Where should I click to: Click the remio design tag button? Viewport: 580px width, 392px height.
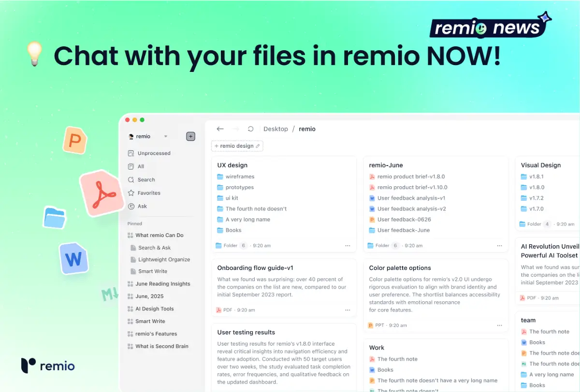(x=237, y=146)
